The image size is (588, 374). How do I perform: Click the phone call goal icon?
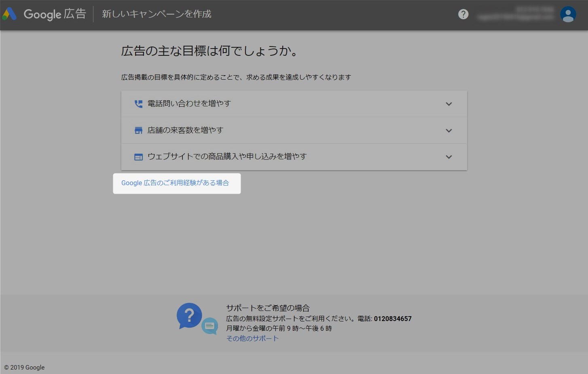coord(138,104)
